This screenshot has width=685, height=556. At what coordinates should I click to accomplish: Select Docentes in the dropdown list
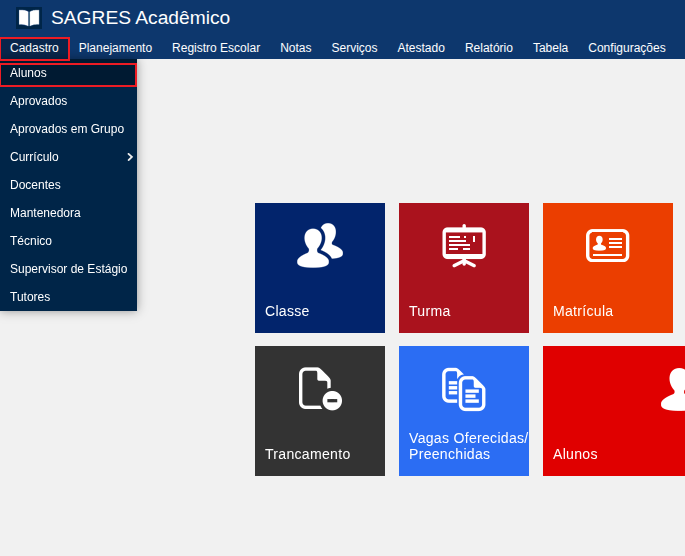[x=35, y=185]
